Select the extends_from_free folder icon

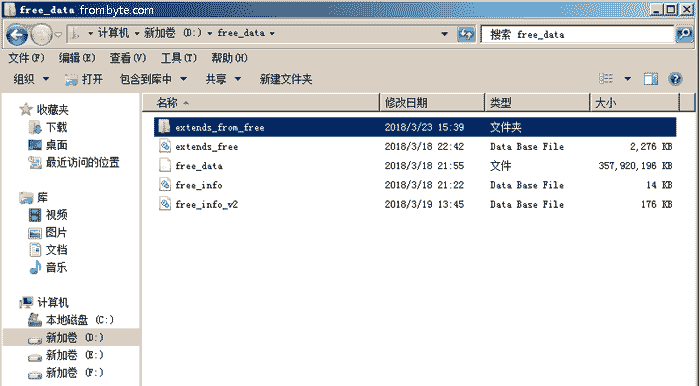(164, 127)
